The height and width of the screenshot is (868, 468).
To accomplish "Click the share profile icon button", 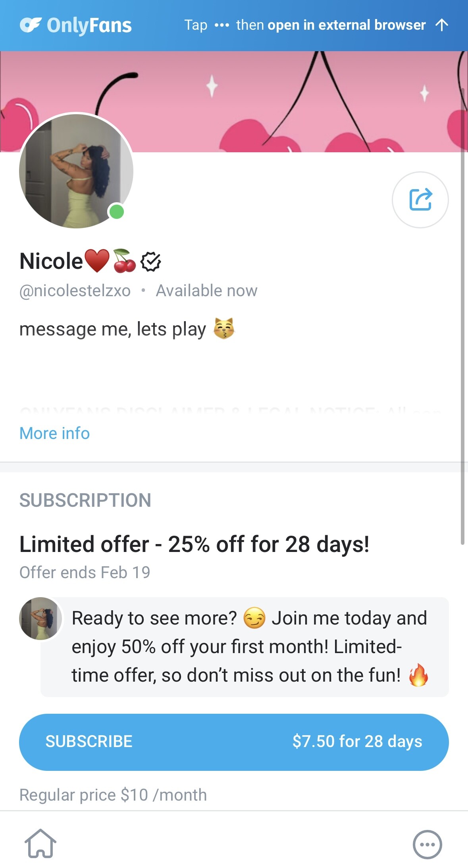I will (420, 199).
